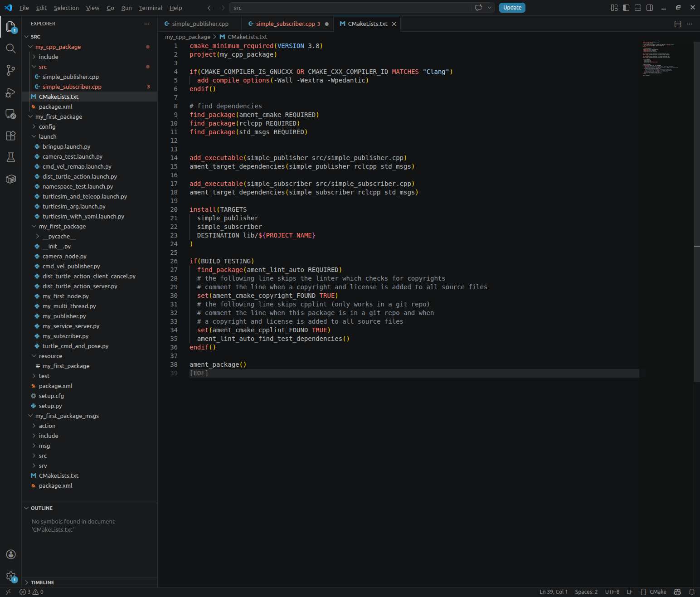Screen dimensions: 700x597
Task: Open Customize Layout icon
Action: pos(614,8)
